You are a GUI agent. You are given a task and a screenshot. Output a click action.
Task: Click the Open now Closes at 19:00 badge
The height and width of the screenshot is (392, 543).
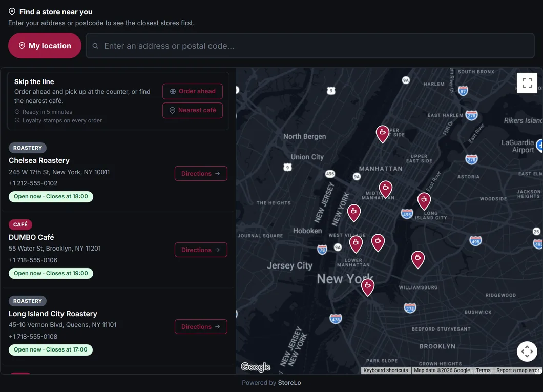pyautogui.click(x=51, y=273)
